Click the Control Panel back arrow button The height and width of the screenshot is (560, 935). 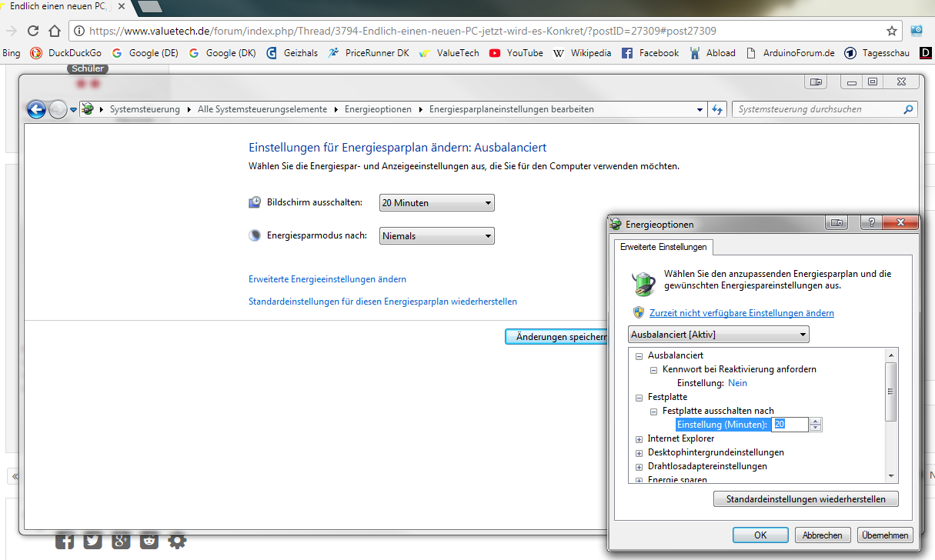[36, 109]
